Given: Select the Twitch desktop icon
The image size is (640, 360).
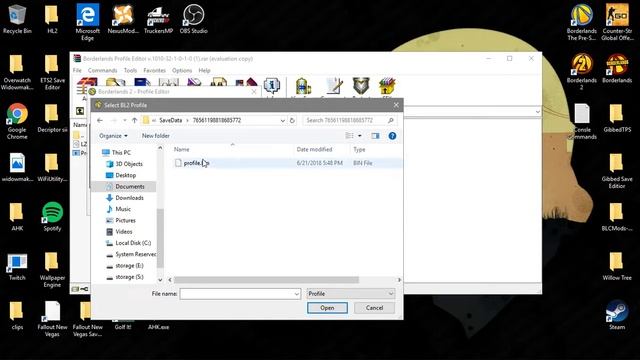Looking at the screenshot, I should [17, 266].
